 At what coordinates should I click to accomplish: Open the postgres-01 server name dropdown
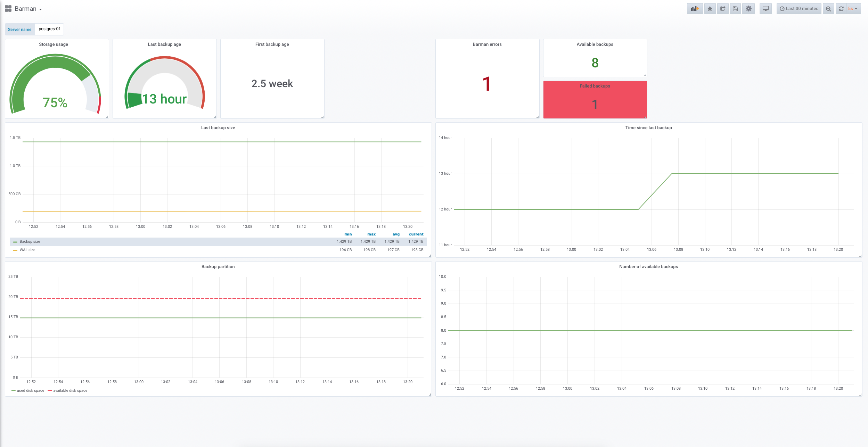[49, 29]
